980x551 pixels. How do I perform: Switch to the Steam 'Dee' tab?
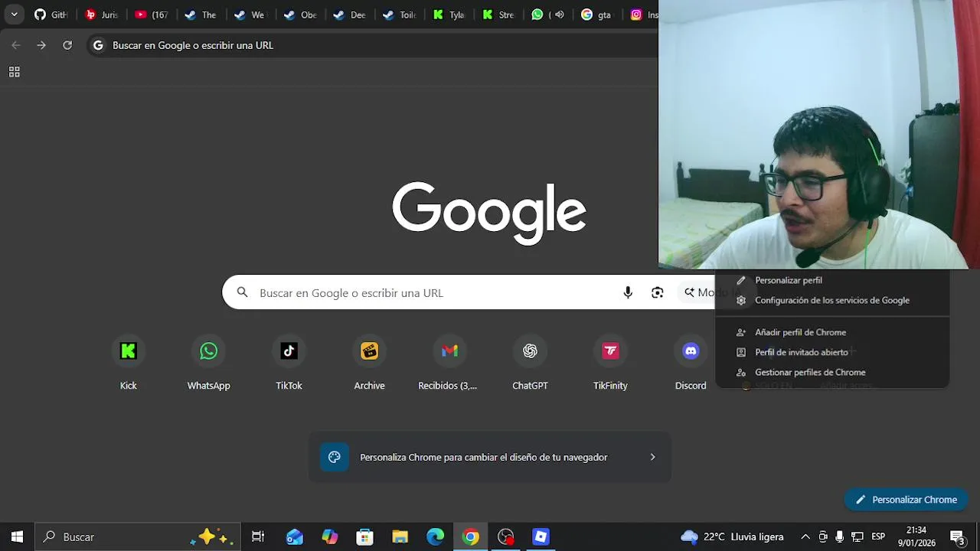click(x=350, y=15)
